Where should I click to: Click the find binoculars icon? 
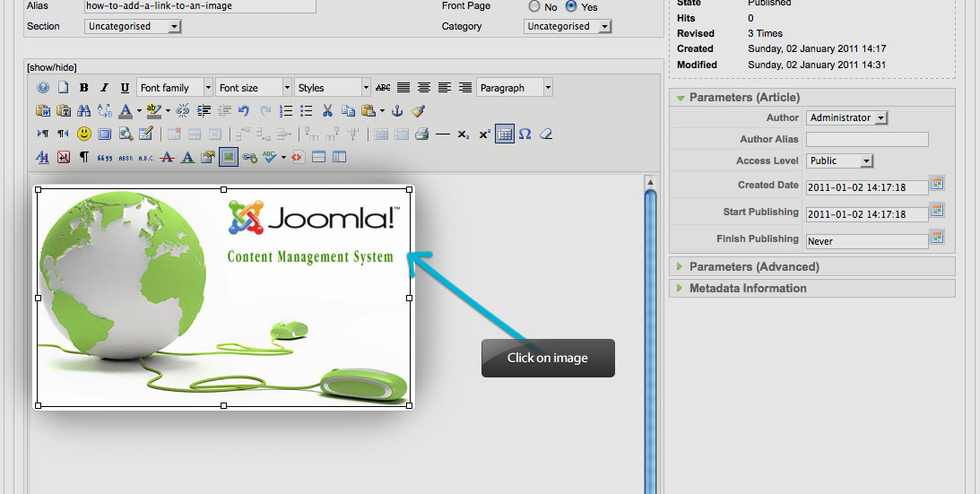tap(83, 110)
